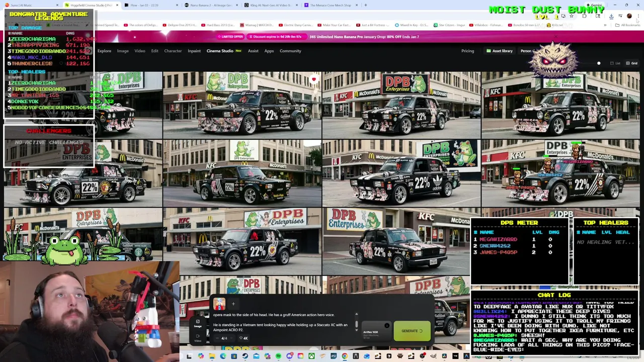Switch to List view
The width and height of the screenshot is (644, 362).
pyautogui.click(x=615, y=63)
